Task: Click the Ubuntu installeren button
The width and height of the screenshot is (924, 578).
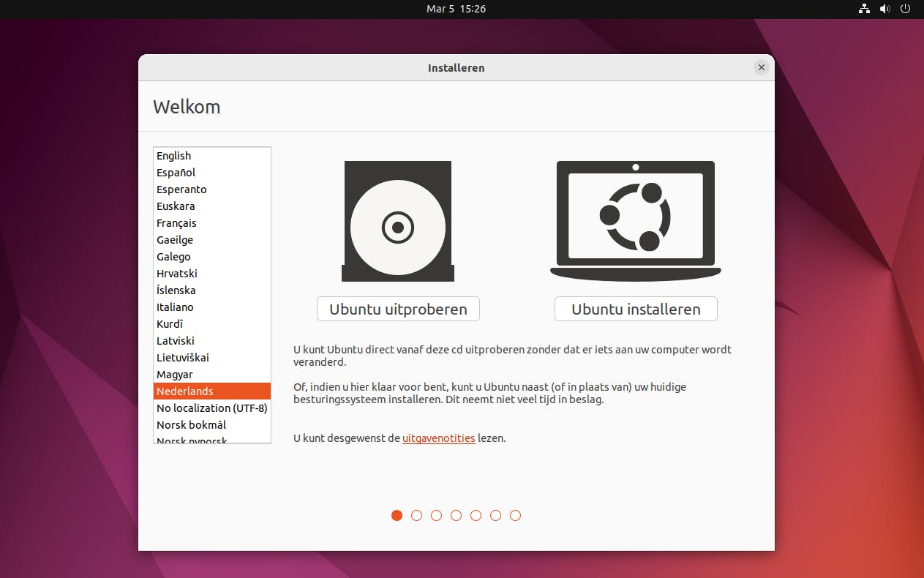Action: (x=636, y=309)
